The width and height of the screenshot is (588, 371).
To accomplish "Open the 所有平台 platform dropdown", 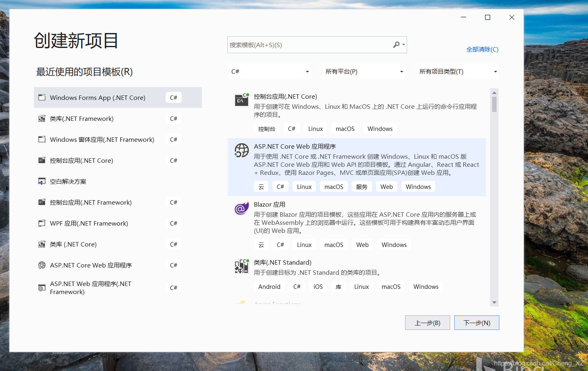I will pyautogui.click(x=363, y=71).
